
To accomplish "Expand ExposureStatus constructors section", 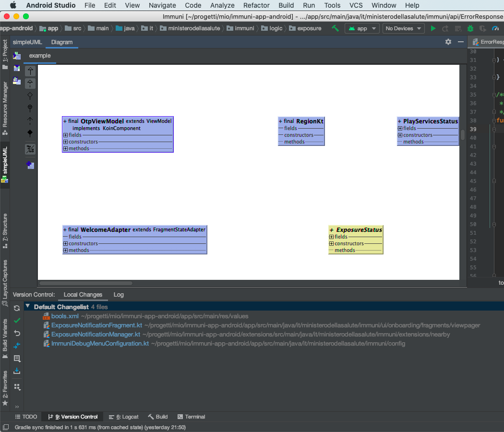I will tap(331, 244).
